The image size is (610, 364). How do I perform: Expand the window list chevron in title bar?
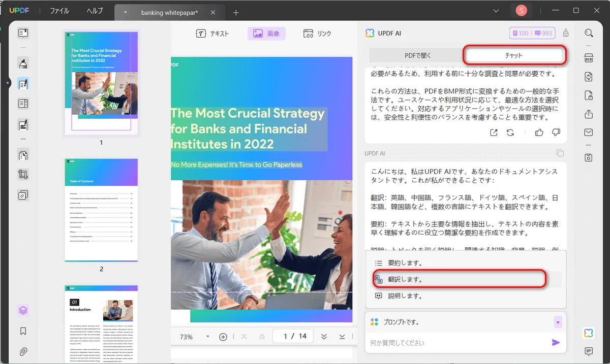(497, 11)
